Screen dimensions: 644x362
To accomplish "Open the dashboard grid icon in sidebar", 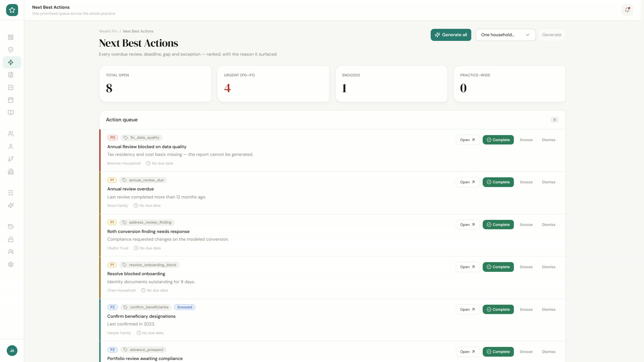I will (11, 37).
